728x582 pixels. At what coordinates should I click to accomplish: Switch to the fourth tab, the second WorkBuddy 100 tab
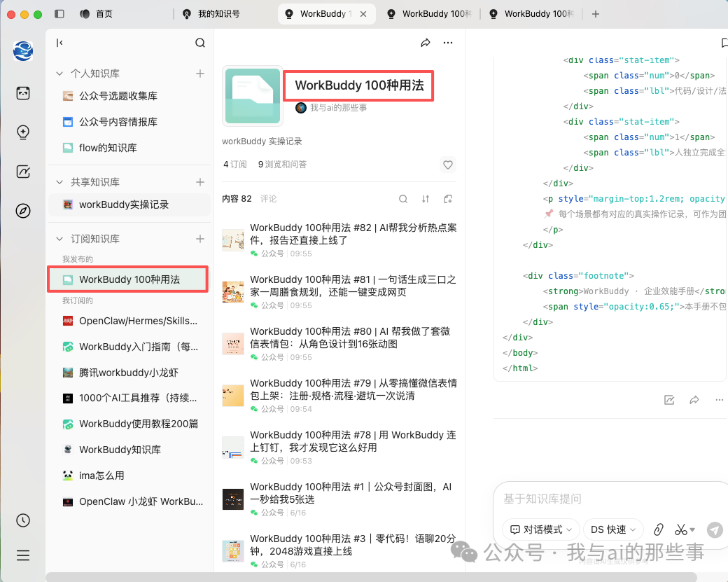pos(429,14)
